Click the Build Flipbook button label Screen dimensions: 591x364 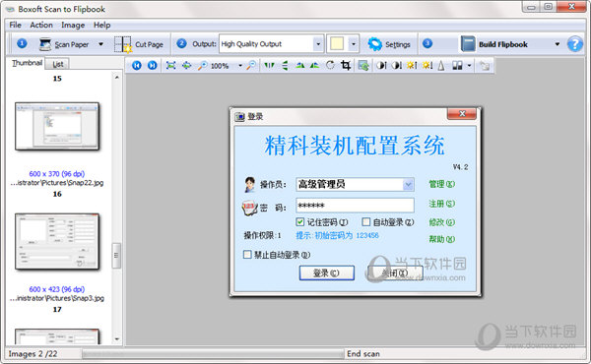pos(502,44)
